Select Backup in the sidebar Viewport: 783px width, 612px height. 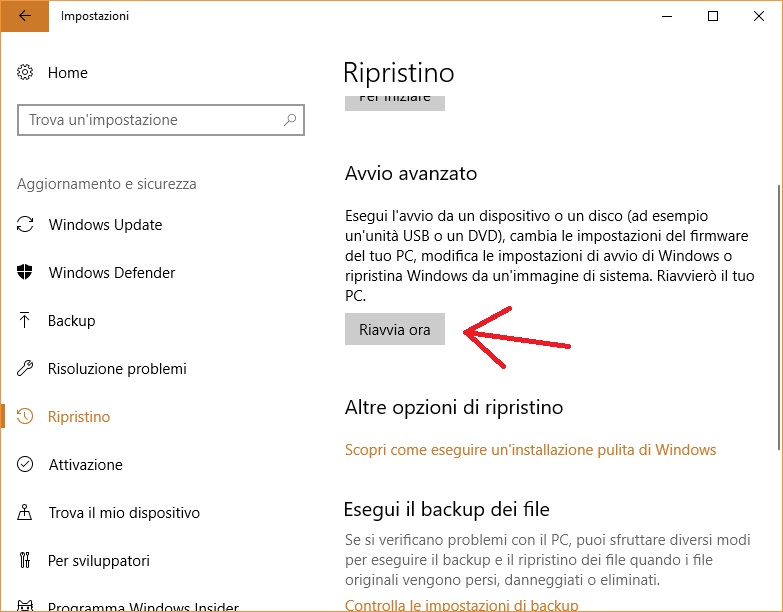click(x=71, y=320)
